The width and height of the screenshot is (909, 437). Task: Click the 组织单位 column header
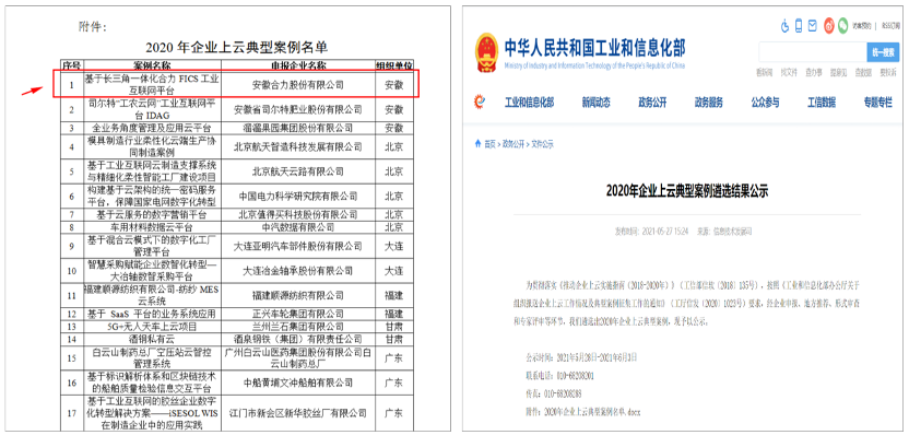pos(394,64)
